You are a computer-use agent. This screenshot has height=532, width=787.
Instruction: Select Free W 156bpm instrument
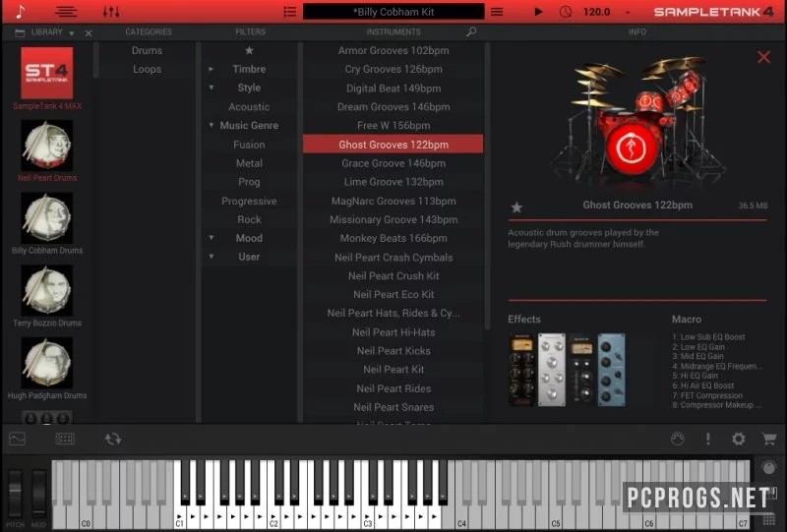tap(393, 126)
